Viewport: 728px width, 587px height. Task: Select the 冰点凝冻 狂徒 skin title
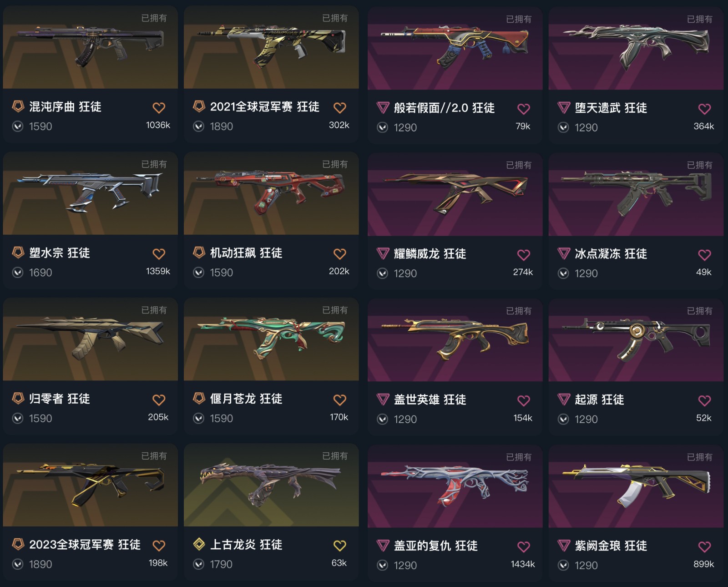pyautogui.click(x=611, y=254)
